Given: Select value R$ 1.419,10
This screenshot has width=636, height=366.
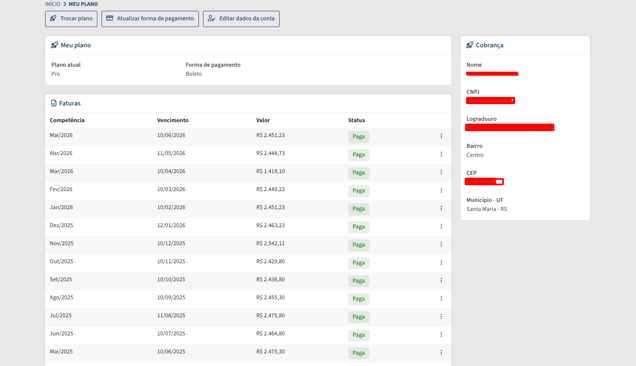Looking at the screenshot, I should point(271,171).
